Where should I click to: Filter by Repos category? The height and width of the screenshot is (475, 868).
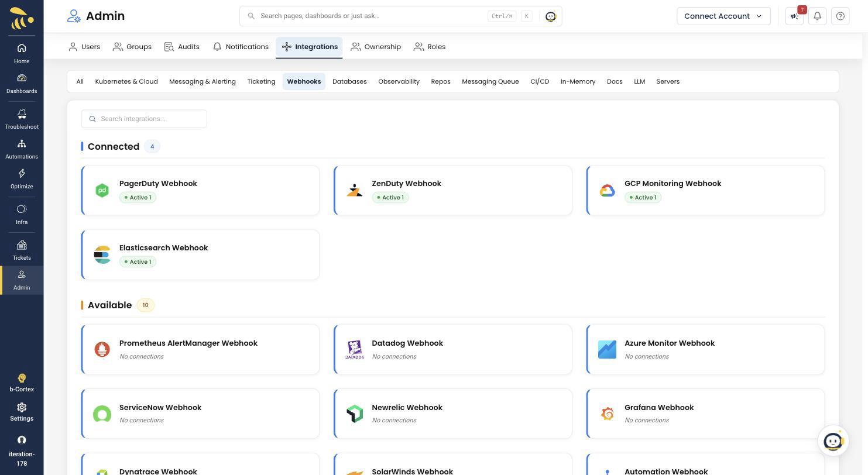pyautogui.click(x=441, y=81)
